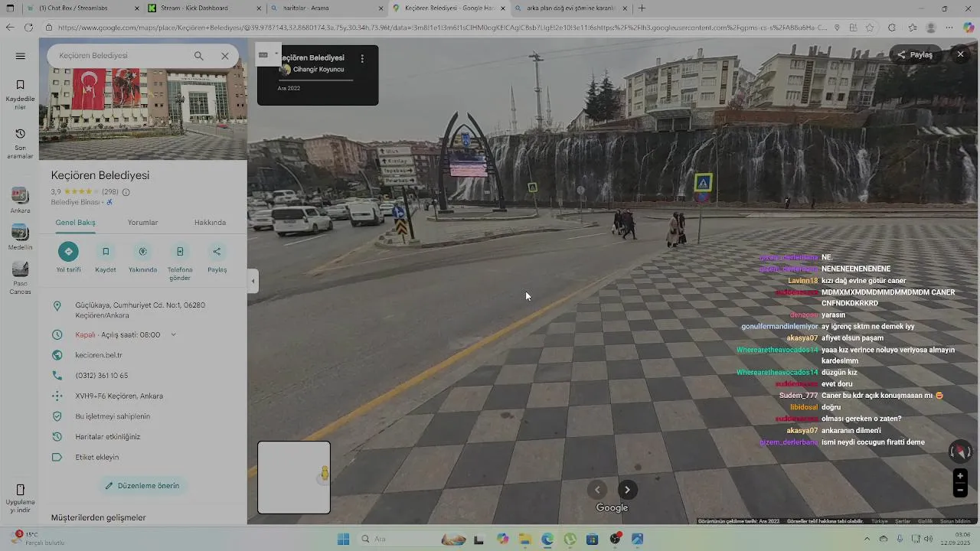The width and height of the screenshot is (980, 551).
Task: Open the Medellín recent place shortcut
Action: 21,237
